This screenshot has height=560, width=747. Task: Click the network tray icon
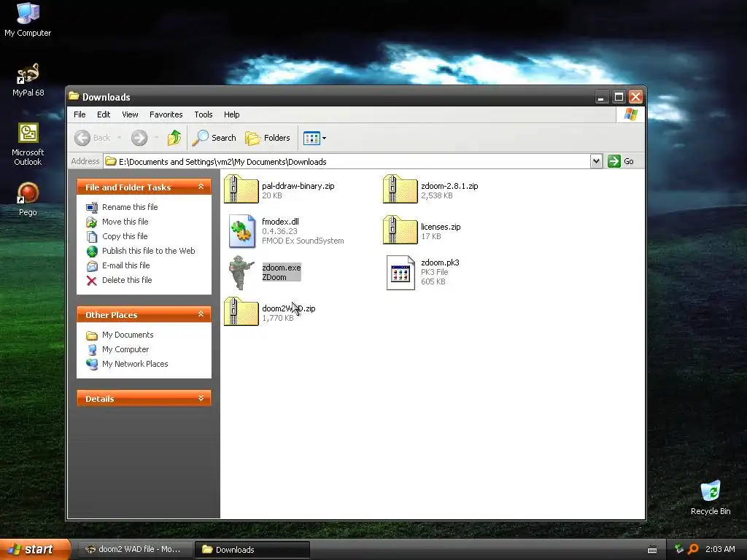(x=679, y=549)
